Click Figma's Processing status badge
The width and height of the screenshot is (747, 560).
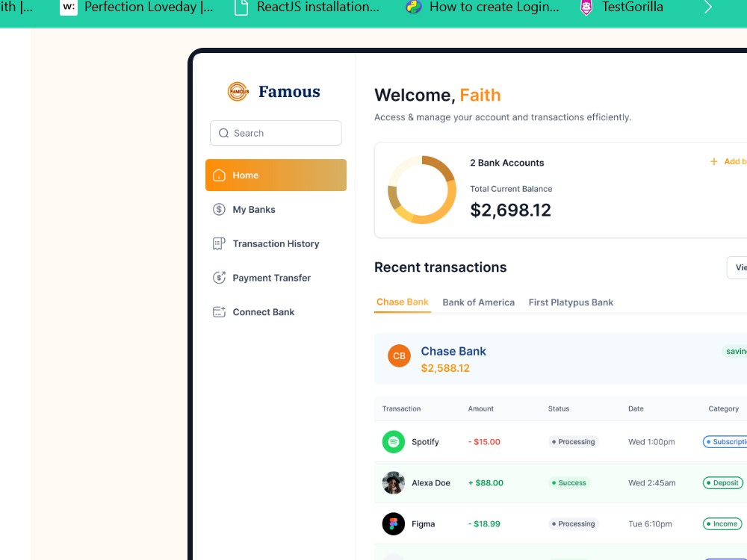[x=573, y=524]
